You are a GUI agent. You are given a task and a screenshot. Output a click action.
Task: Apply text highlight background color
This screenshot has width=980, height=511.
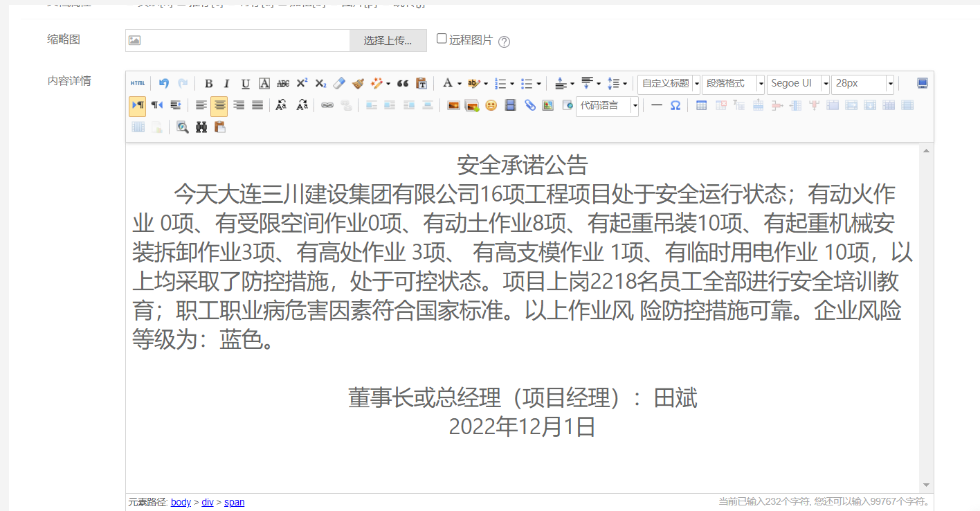(473, 84)
